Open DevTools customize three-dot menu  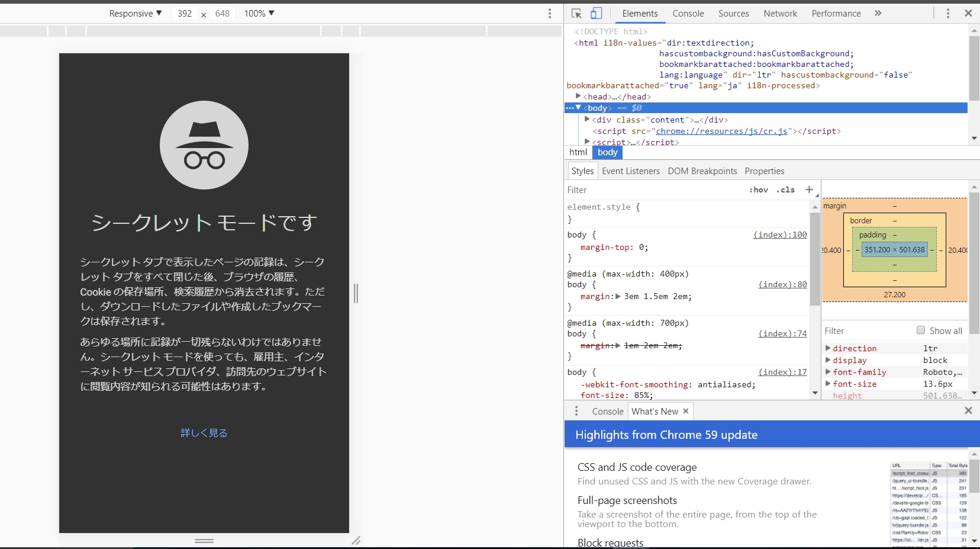pos(947,13)
